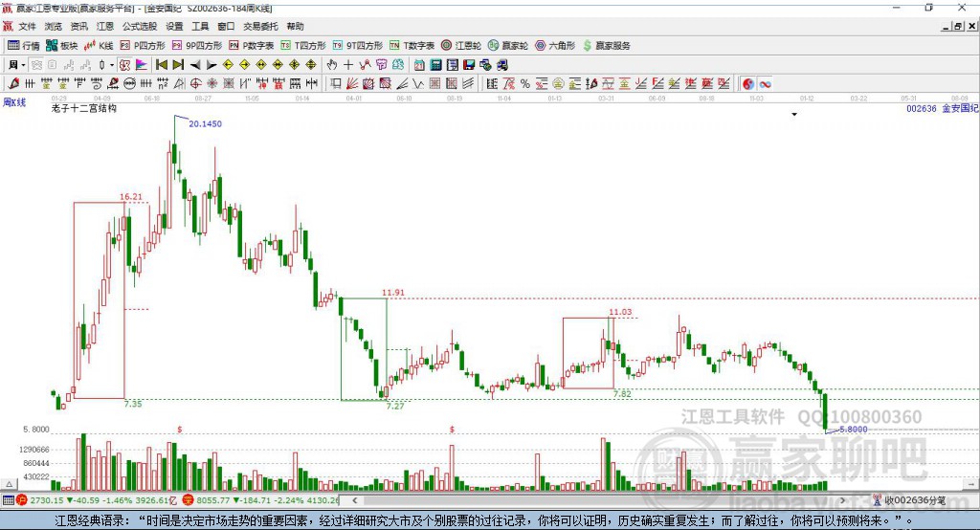Click the yin-yang icon
Screen dimensions: 980x530
[x=748, y=84]
